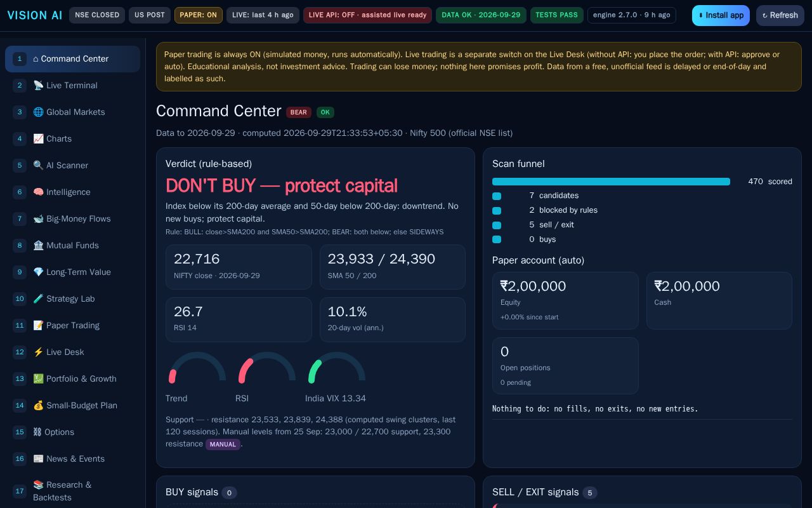Screen dimensions: 812x508
Task: Click the SELL / EXIT signals count badge
Action: pyautogui.click(x=590, y=493)
